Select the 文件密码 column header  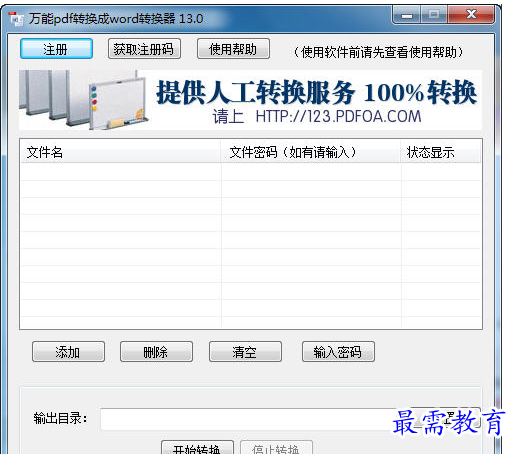click(x=310, y=152)
